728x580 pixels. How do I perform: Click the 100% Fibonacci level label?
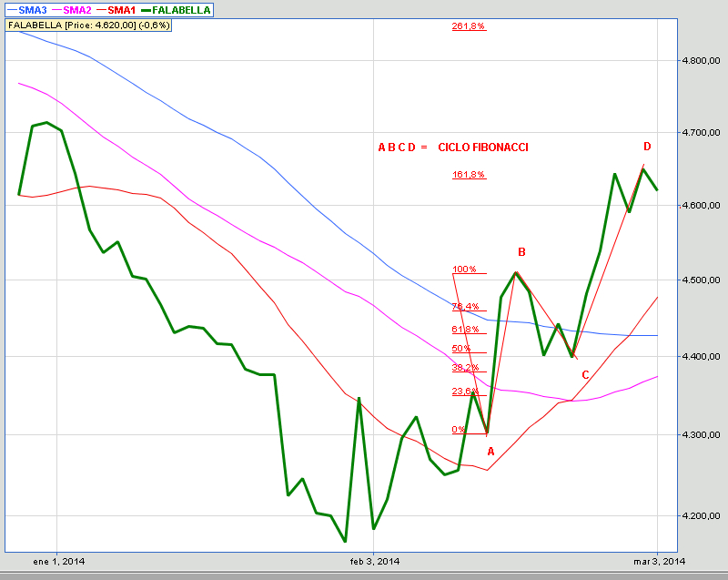[x=464, y=269]
